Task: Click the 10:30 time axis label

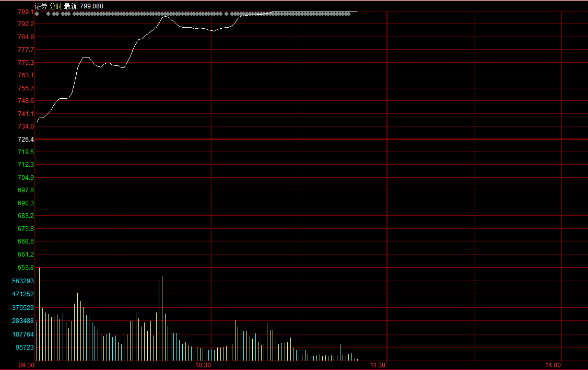Action: (203, 365)
